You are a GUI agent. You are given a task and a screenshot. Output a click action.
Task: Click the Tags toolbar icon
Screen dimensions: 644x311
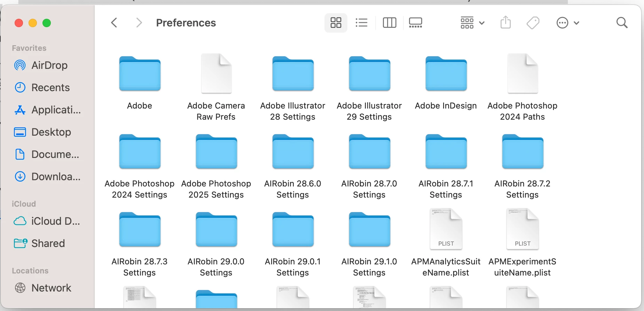pyautogui.click(x=533, y=23)
